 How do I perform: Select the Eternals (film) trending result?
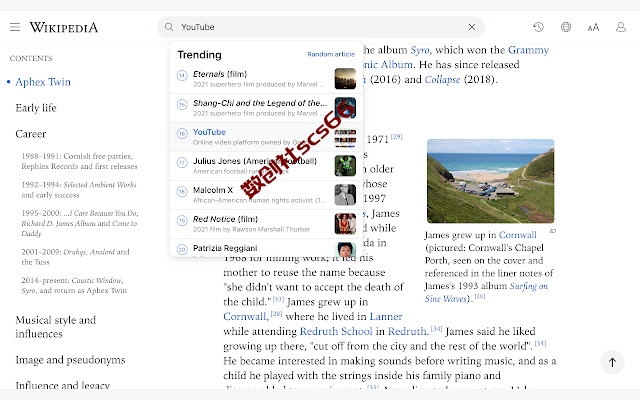pos(266,79)
